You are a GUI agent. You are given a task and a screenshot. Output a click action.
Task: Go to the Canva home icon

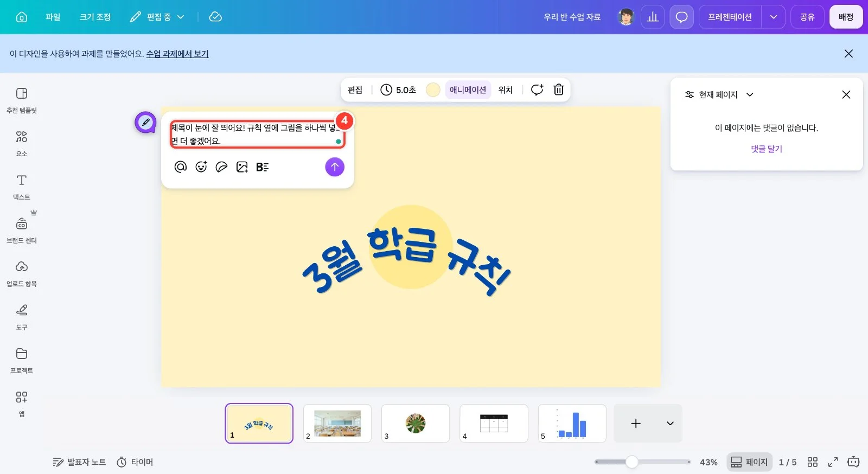[22, 17]
